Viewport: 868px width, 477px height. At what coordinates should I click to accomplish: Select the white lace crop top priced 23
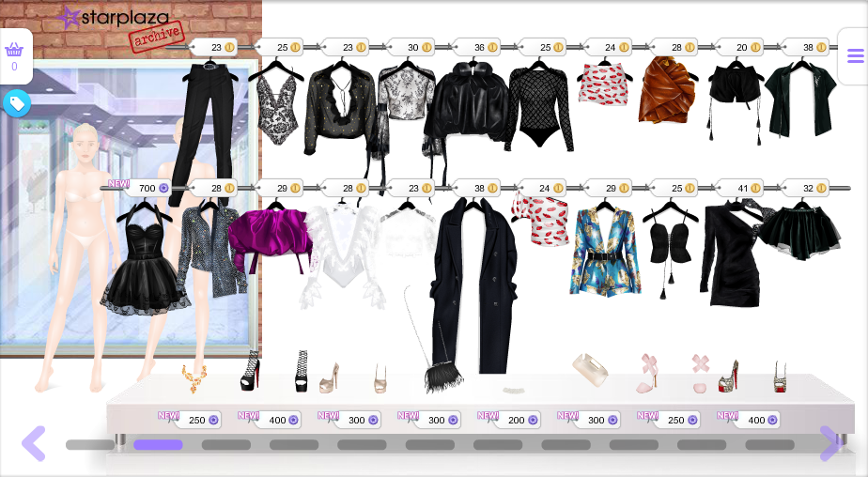pyautogui.click(x=408, y=233)
